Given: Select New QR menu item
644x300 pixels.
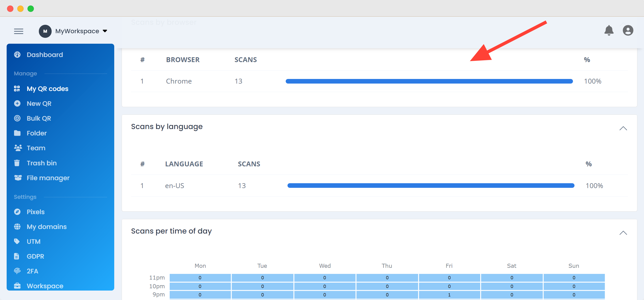Looking at the screenshot, I should 39,103.
